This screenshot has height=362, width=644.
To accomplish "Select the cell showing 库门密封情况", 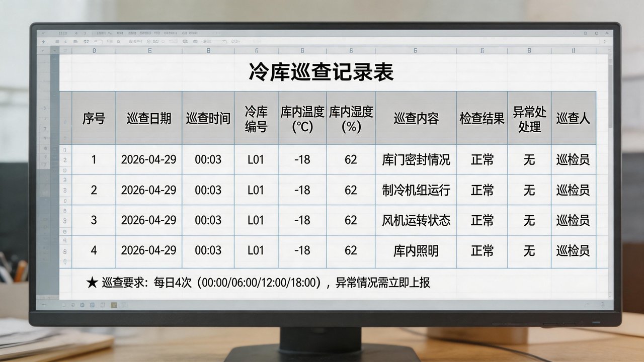I will pyautogui.click(x=416, y=160).
